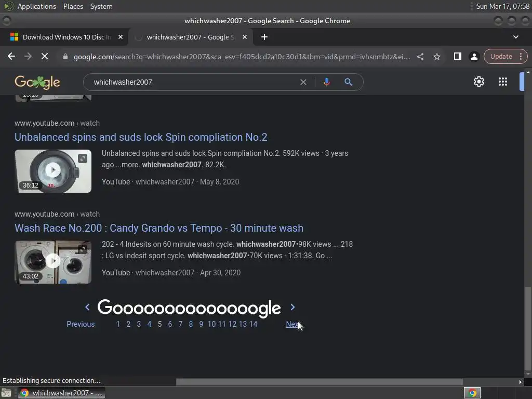Screen dimensions: 532x399
Task: Click the Previous results link
Action: tap(81, 324)
